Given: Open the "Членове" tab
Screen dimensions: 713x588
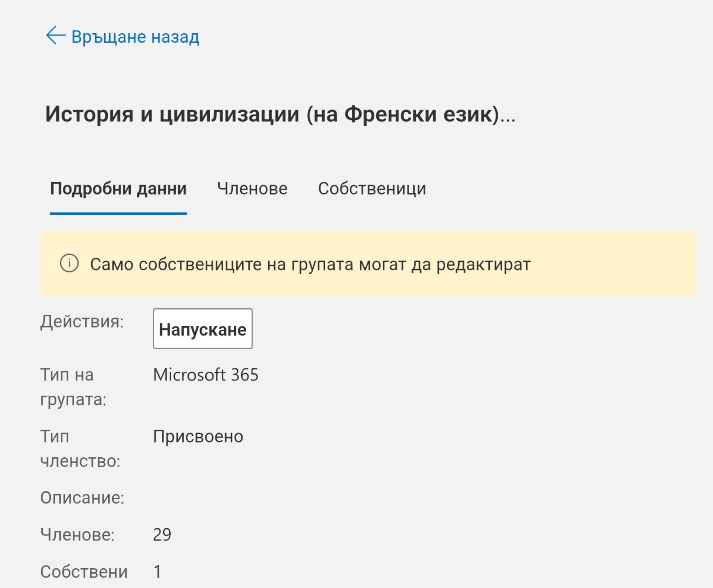Looking at the screenshot, I should pyautogui.click(x=252, y=189).
